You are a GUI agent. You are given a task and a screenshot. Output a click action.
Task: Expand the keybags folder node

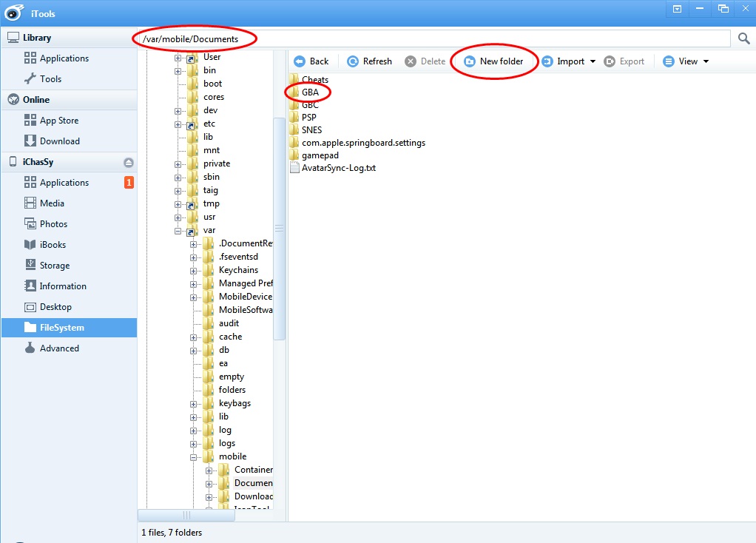click(193, 404)
